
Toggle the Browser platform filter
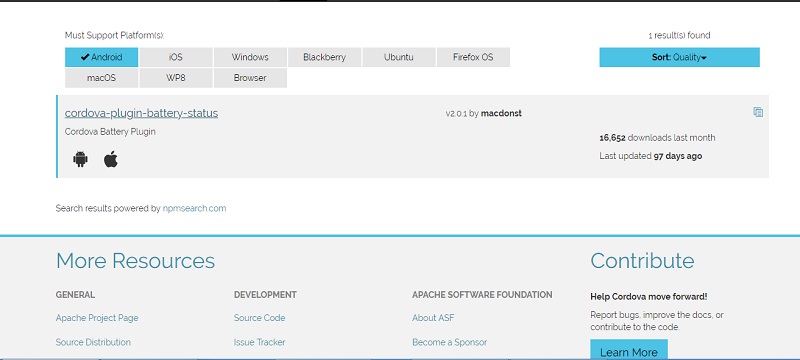(x=250, y=78)
